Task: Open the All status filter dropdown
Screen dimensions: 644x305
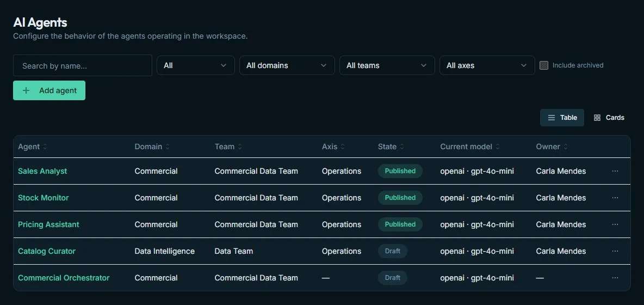Action: pos(195,65)
